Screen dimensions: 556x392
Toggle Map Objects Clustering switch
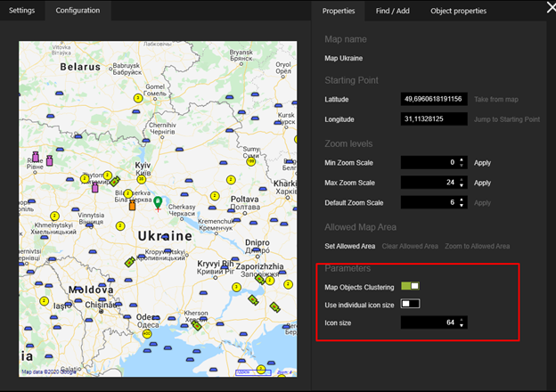[x=410, y=286]
